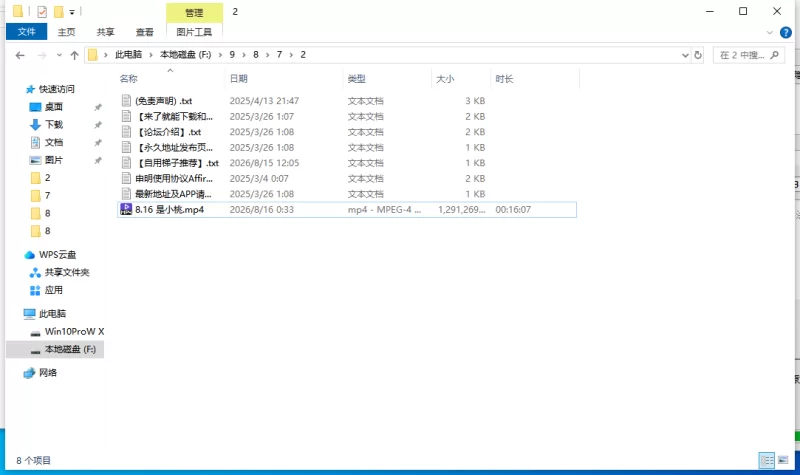The height and width of the screenshot is (475, 800).
Task: Open 桌面 in the navigation pane
Action: [x=54, y=107]
